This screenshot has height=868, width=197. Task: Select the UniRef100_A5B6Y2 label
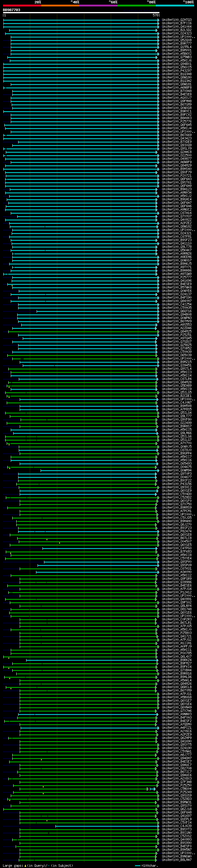(177, 54)
